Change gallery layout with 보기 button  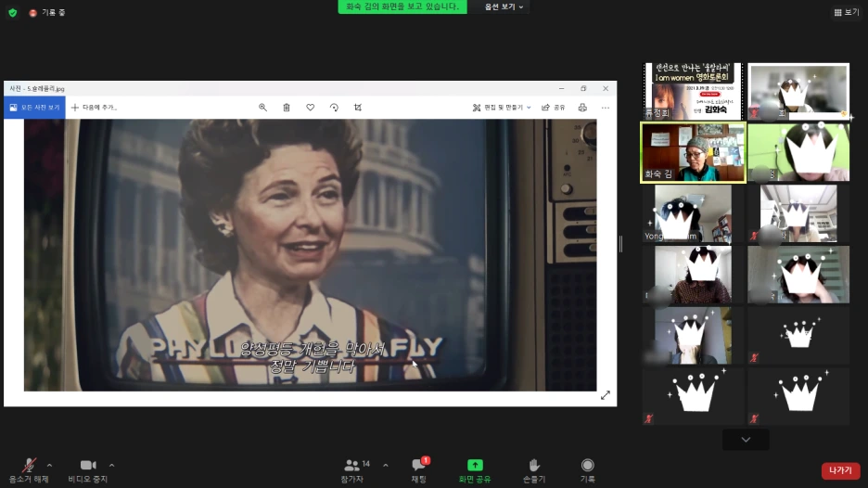point(847,12)
